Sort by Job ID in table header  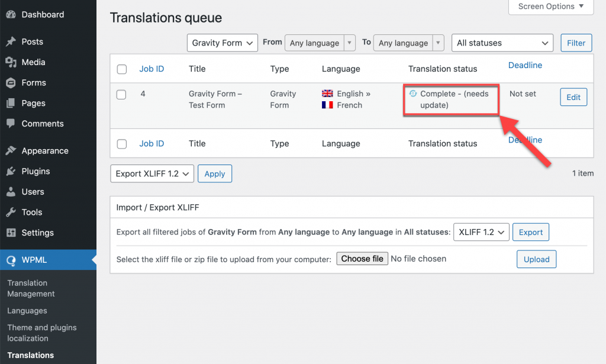coord(151,69)
